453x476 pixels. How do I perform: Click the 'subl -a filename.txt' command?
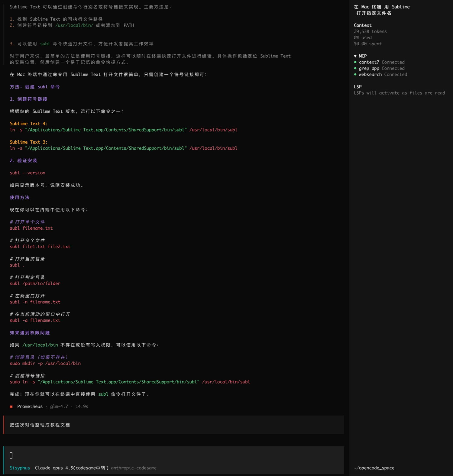35,320
